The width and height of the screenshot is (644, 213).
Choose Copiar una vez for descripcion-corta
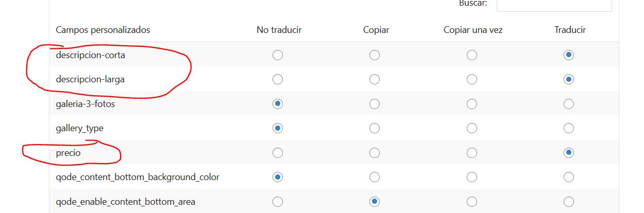coord(472,55)
